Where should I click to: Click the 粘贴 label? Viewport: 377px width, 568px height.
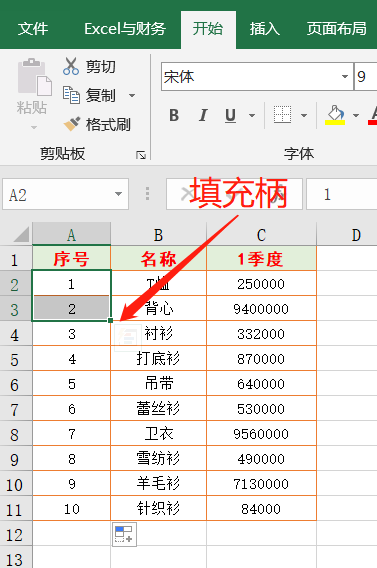32,108
